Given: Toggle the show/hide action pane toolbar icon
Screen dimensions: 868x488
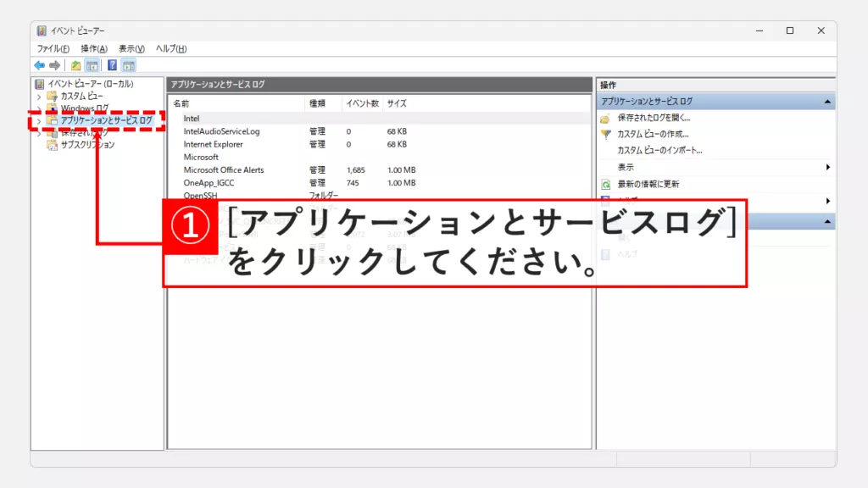Looking at the screenshot, I should tap(129, 65).
